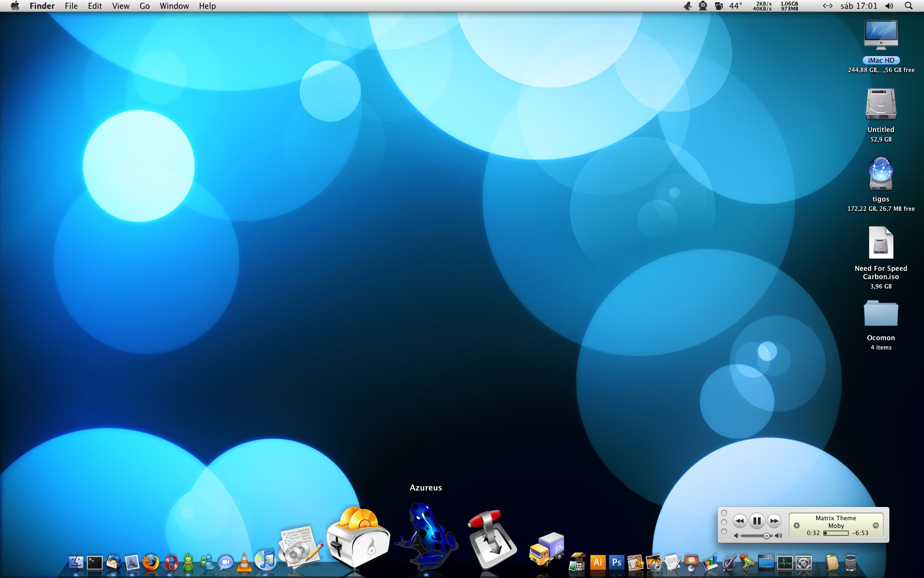Open the Edit menu
Screen dimensions: 924x578
click(x=95, y=6)
